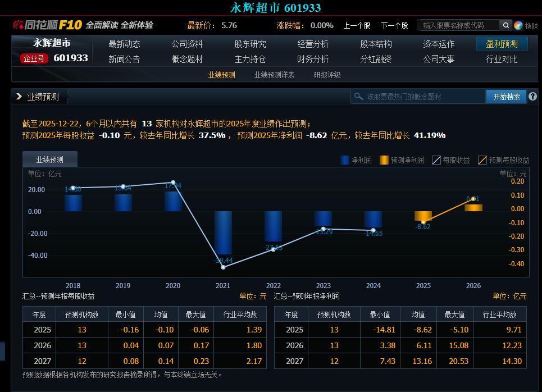Focus the hot concept search field

pyautogui.click(x=418, y=97)
